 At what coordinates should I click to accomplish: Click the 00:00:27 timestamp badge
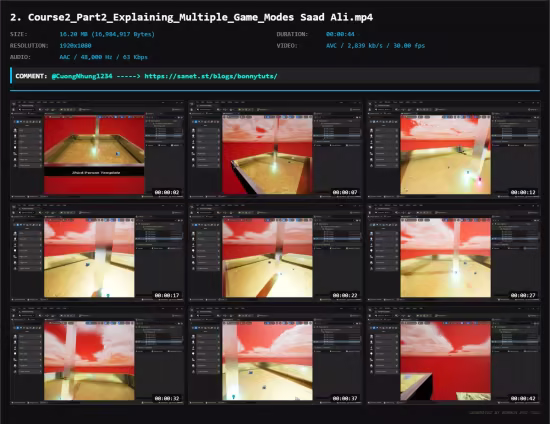coord(523,295)
